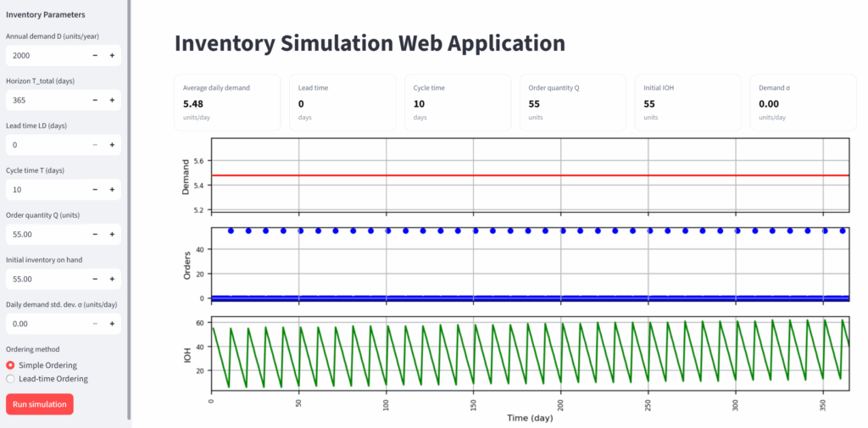This screenshot has height=428, width=868.
Task: Select Lead-time Ordering radio option
Action: 11,379
